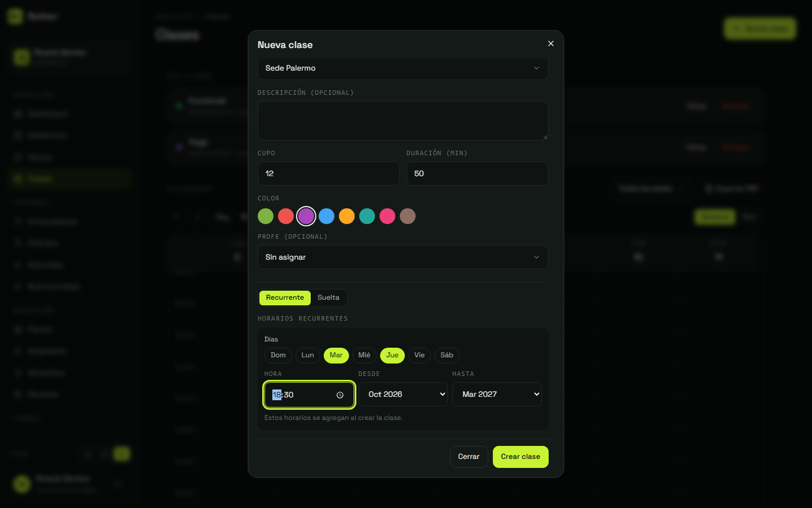Screen dimensions: 812x508
Task: Open the Hasta Mar 2027 dropdown
Action: [x=497, y=394]
